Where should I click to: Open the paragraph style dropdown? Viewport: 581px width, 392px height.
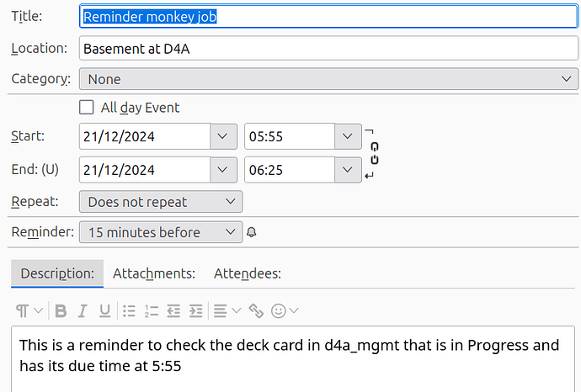29,310
